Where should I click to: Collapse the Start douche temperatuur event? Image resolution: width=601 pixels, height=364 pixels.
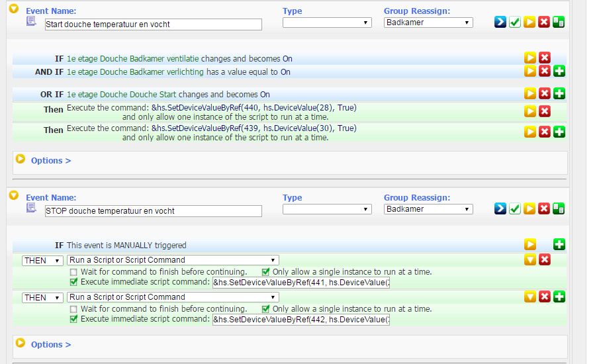click(14, 9)
